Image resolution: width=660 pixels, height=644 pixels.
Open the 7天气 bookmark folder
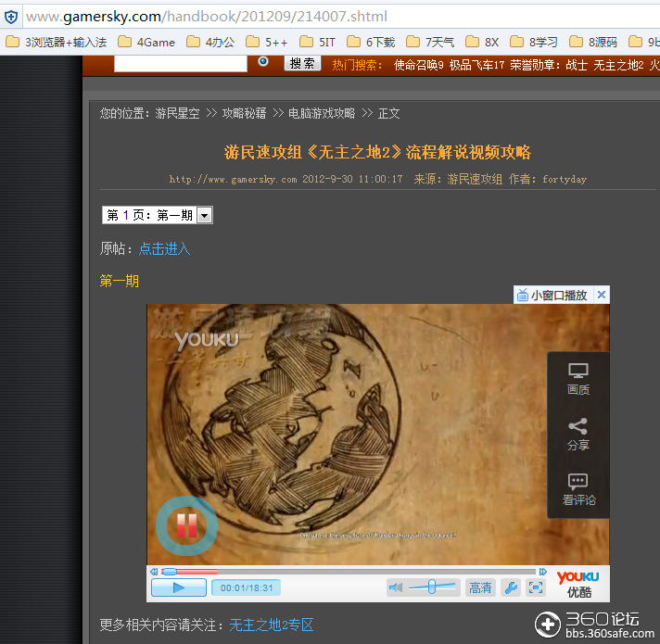pyautogui.click(x=430, y=42)
